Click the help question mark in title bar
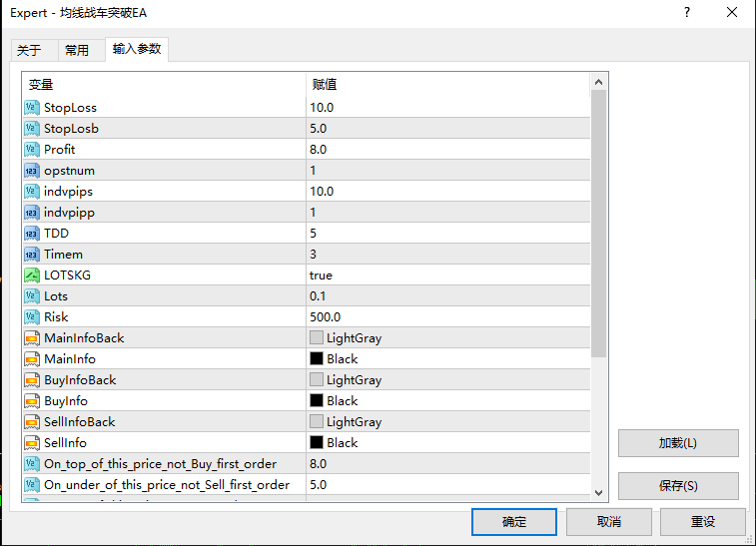The width and height of the screenshot is (756, 546). click(x=686, y=13)
